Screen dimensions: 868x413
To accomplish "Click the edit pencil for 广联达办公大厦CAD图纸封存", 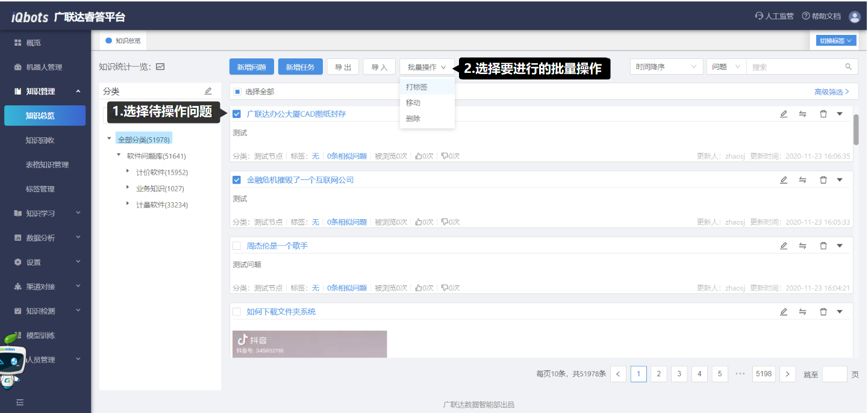I will tap(783, 114).
